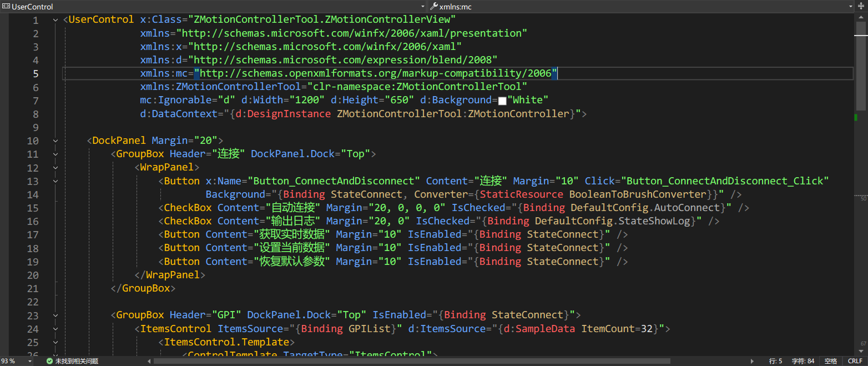Image resolution: width=868 pixels, height=366 pixels.
Task: Click the 行: 5 line number indicator
Action: 775,361
